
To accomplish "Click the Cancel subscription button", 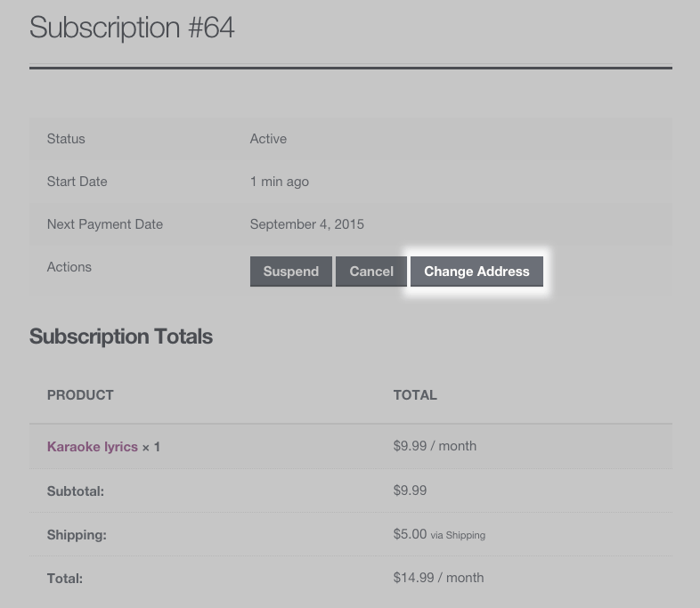I will click(x=371, y=272).
